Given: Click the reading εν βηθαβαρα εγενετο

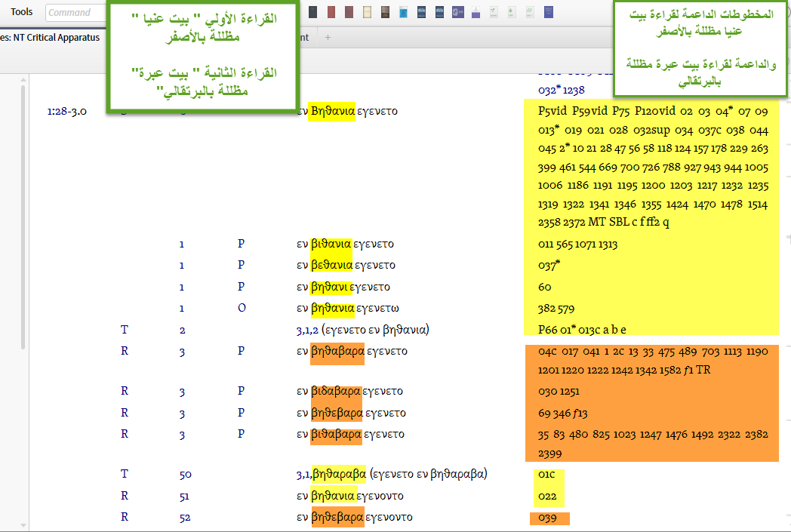Looking at the screenshot, I should click(352, 351).
